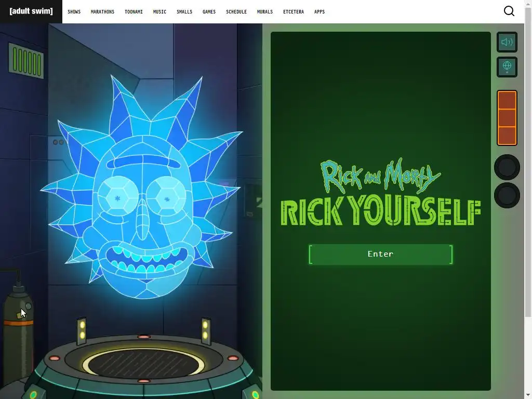Open the SMALLS menu item
The height and width of the screenshot is (399, 532).
[184, 12]
